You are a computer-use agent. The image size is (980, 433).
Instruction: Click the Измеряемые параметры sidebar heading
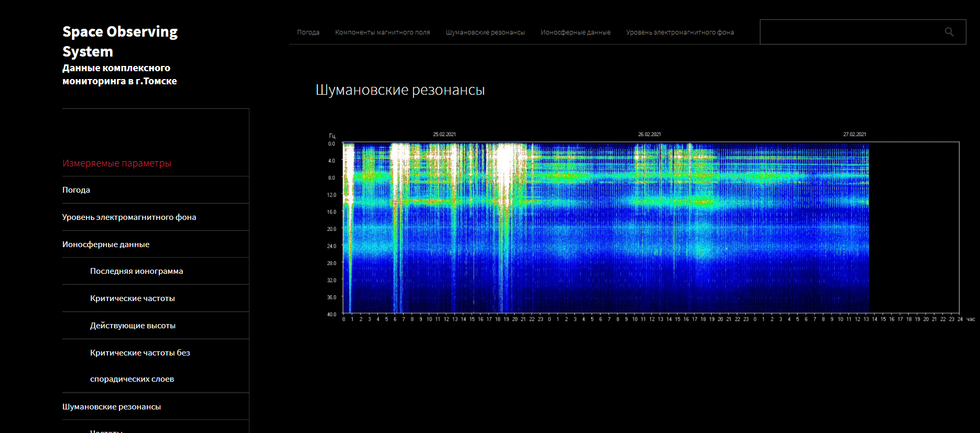pos(117,163)
